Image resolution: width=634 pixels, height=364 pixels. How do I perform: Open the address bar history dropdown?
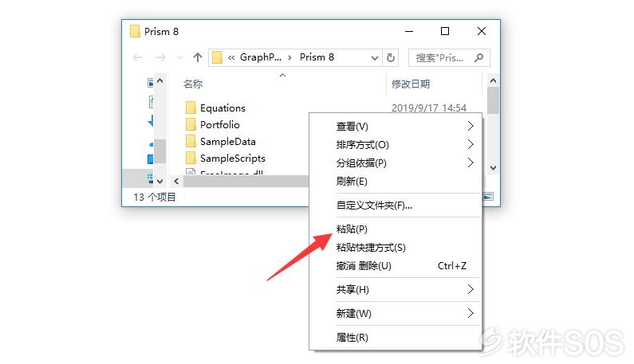pyautogui.click(x=374, y=58)
